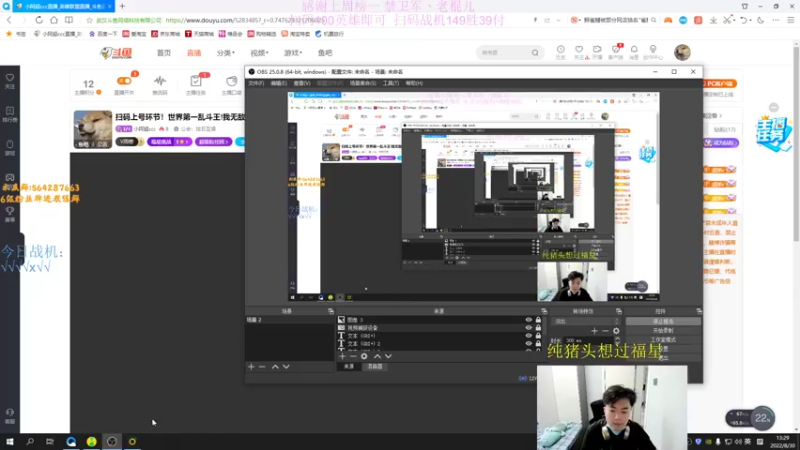Toggle visibility of the 图像 3 source

click(529, 320)
